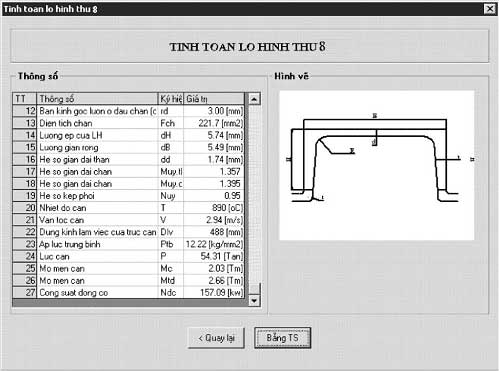
Task: Click the Bảng TS button
Action: point(282,338)
